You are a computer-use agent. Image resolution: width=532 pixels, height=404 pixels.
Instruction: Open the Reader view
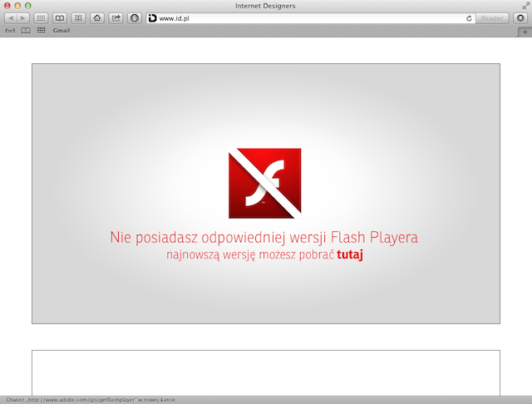pos(492,18)
